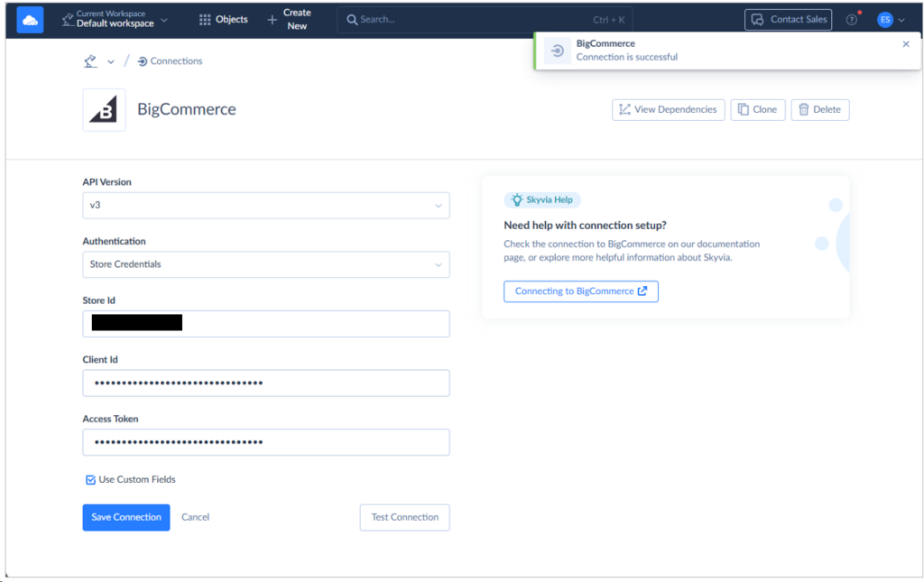The width and height of the screenshot is (924, 582).
Task: Click the connection icon in the notification
Action: point(558,51)
